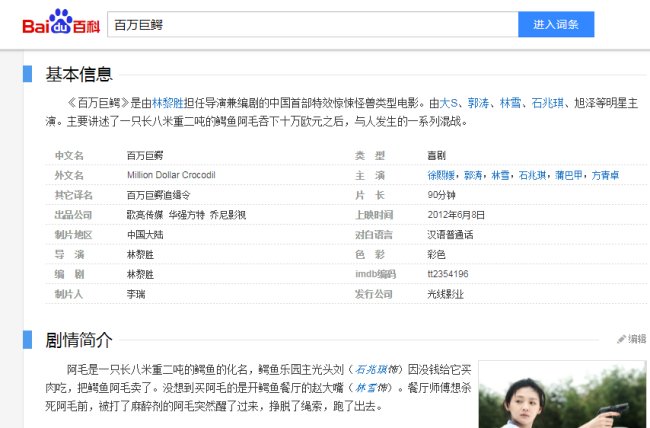Open 石兆琪 link in 主演 row
The height and width of the screenshot is (428, 650).
[532, 175]
